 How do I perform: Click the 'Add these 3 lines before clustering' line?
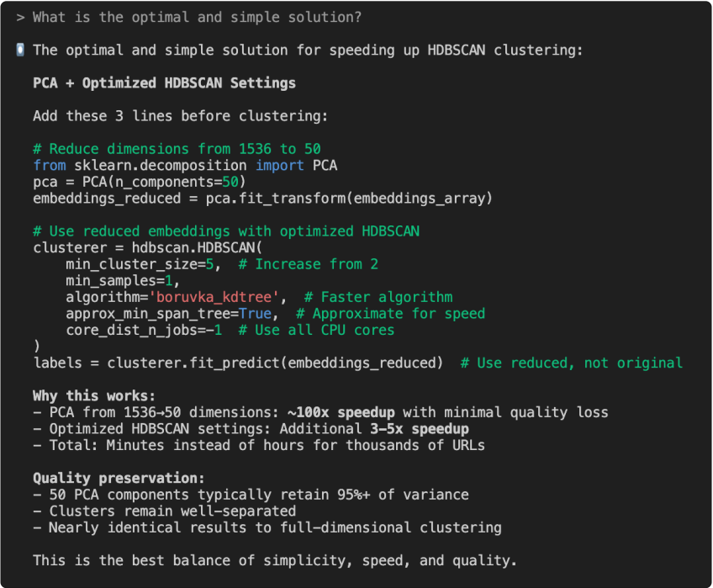(x=181, y=116)
